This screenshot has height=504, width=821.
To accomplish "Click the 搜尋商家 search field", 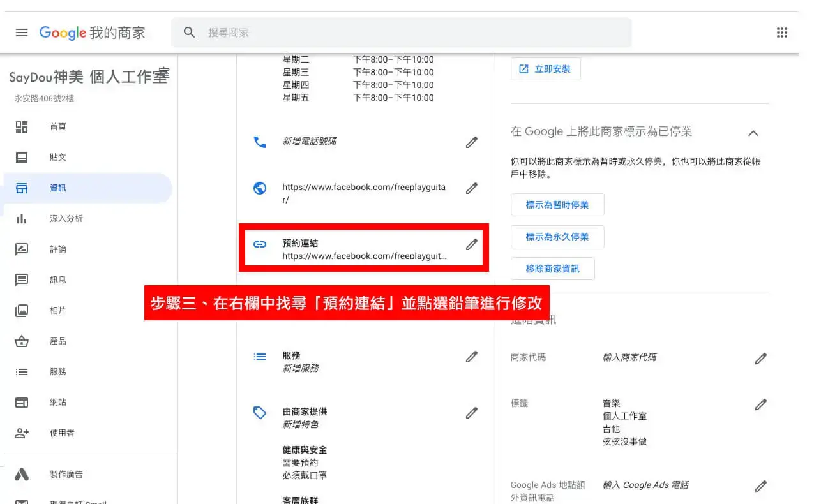I will (x=401, y=33).
